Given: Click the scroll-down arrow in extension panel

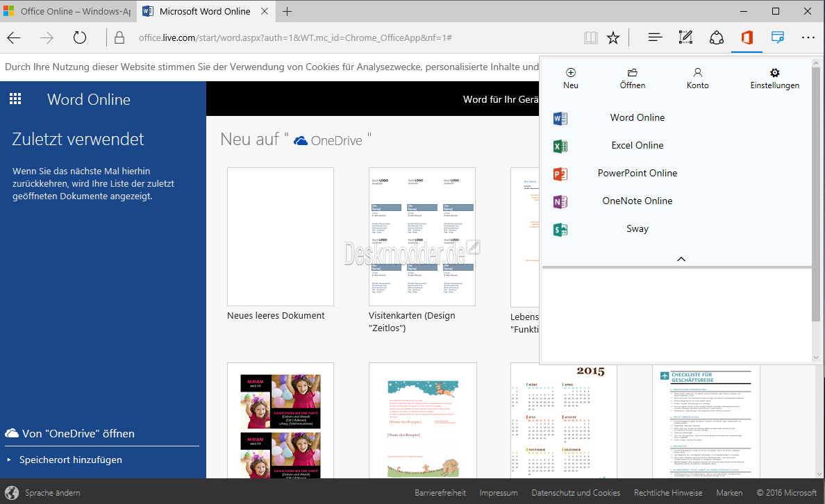Looking at the screenshot, I should (x=816, y=358).
